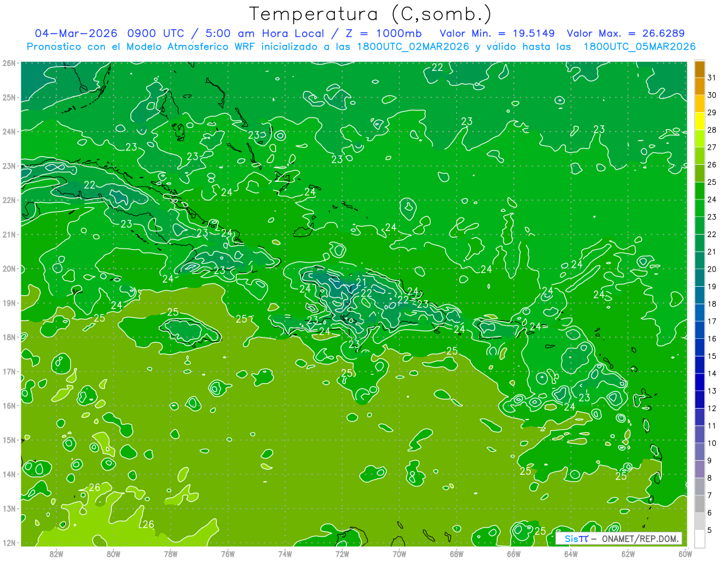Screen dimensions: 728x562
Task: Select the 'Z = 1000mb' level text
Action: [382, 33]
